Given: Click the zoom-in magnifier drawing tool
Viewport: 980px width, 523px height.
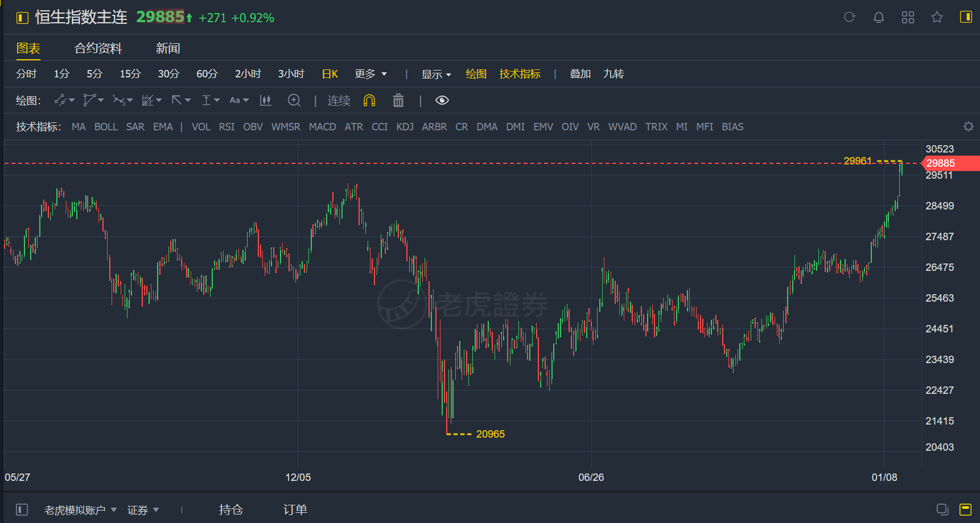Looking at the screenshot, I should (x=294, y=101).
